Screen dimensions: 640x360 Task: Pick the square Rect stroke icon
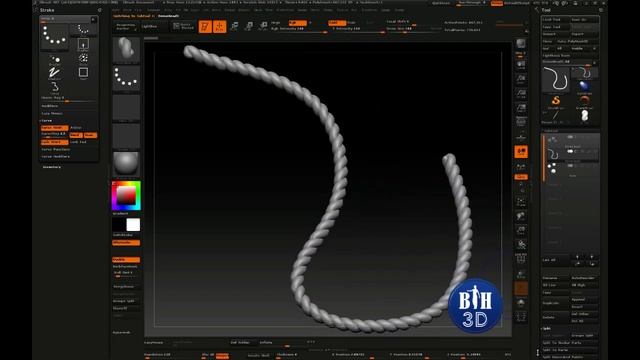click(83, 73)
